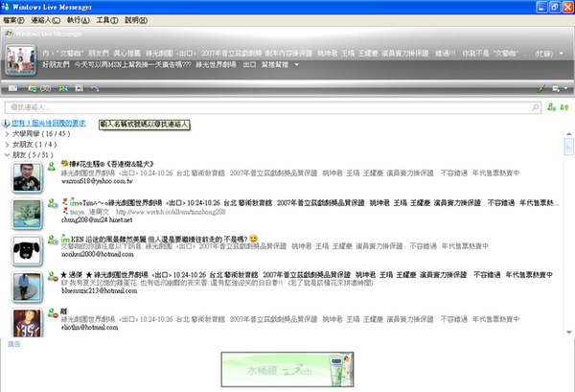The width and height of the screenshot is (575, 392).
Task: Click the personal message text starting 好朋友們
Action: [x=165, y=65]
